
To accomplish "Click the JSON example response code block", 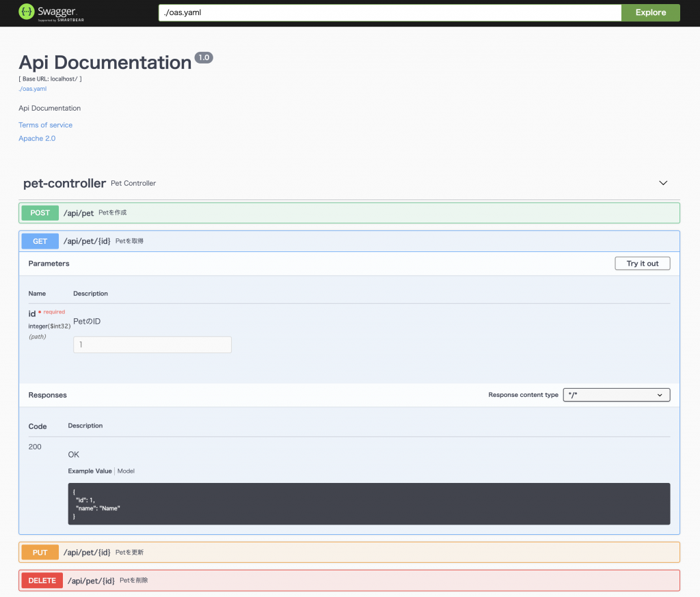I will (368, 504).
